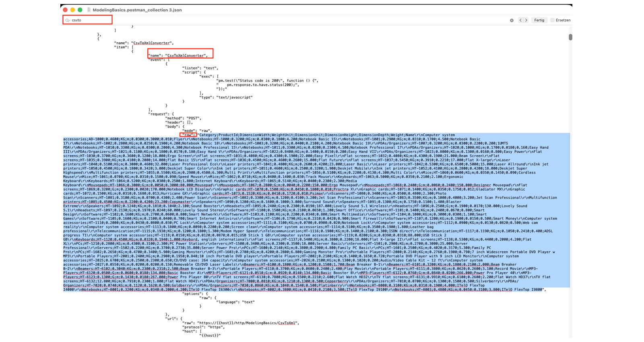The height and width of the screenshot is (342, 644).
Task: Click the "protocol": "https" line
Action: (203, 327)
